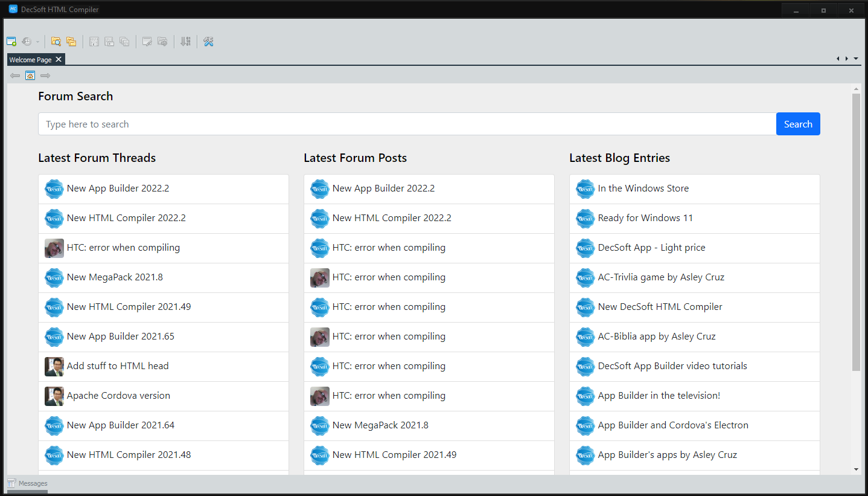Close the Welcome Page tab
Image resolution: width=868 pixels, height=496 pixels.
pyautogui.click(x=59, y=59)
